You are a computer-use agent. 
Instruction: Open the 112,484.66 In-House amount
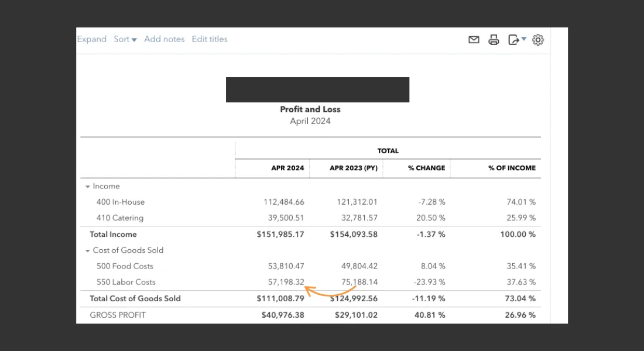284,202
